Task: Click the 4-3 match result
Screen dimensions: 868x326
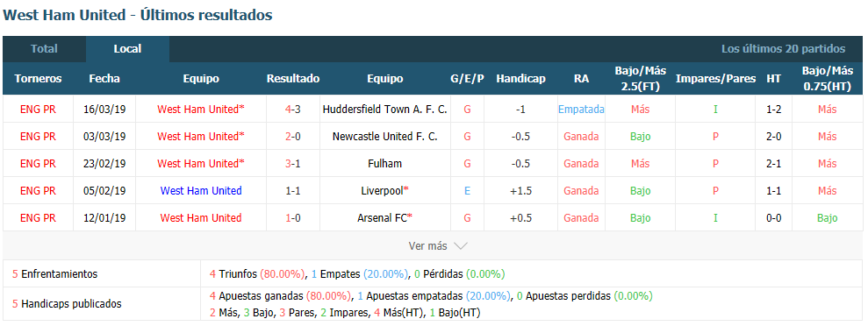Action: [293, 110]
